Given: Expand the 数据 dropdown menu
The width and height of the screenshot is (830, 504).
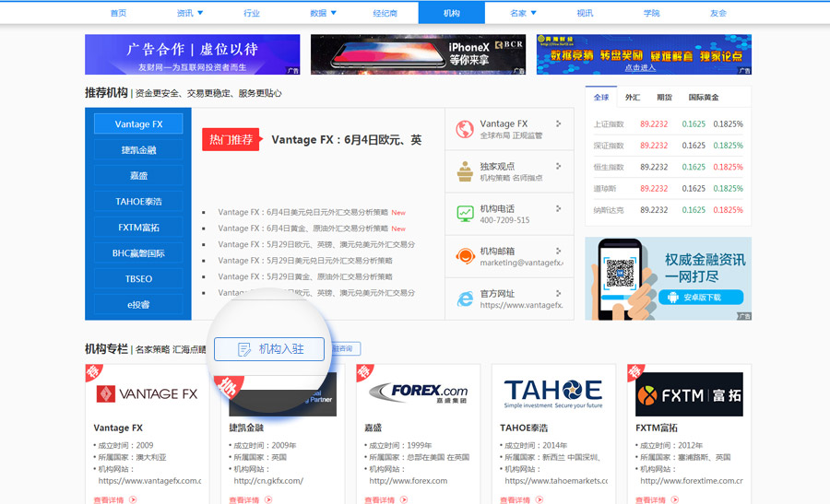Looking at the screenshot, I should [x=334, y=13].
